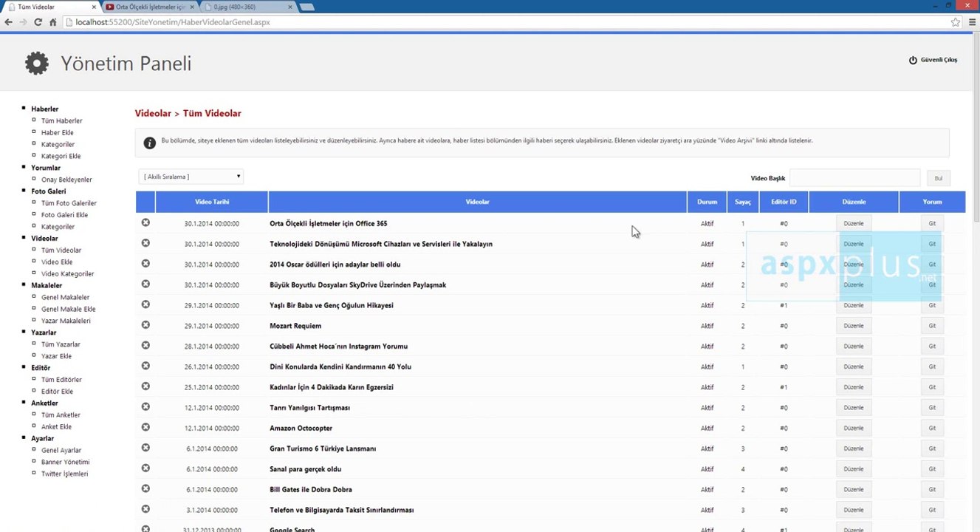Open 'Yazar Makaleleri' in the sidebar
The image size is (980, 532).
pos(66,321)
